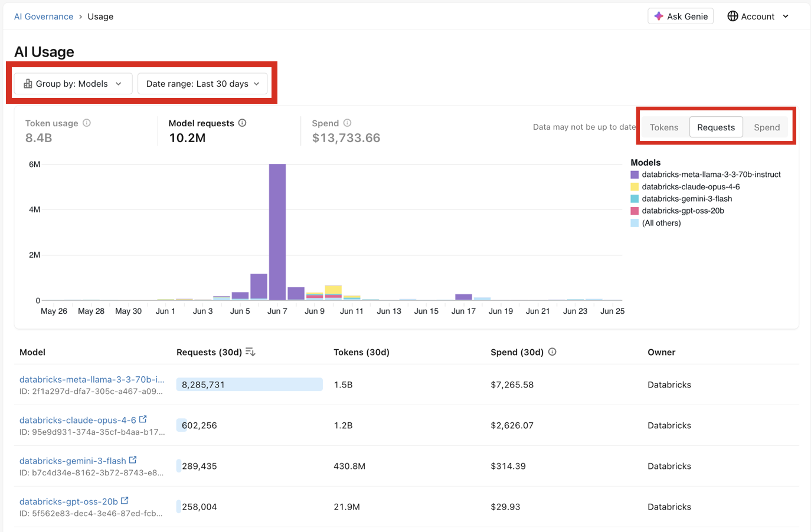811x532 pixels.
Task: Open the Date range: Last 30 days dropdown
Action: [x=202, y=84]
